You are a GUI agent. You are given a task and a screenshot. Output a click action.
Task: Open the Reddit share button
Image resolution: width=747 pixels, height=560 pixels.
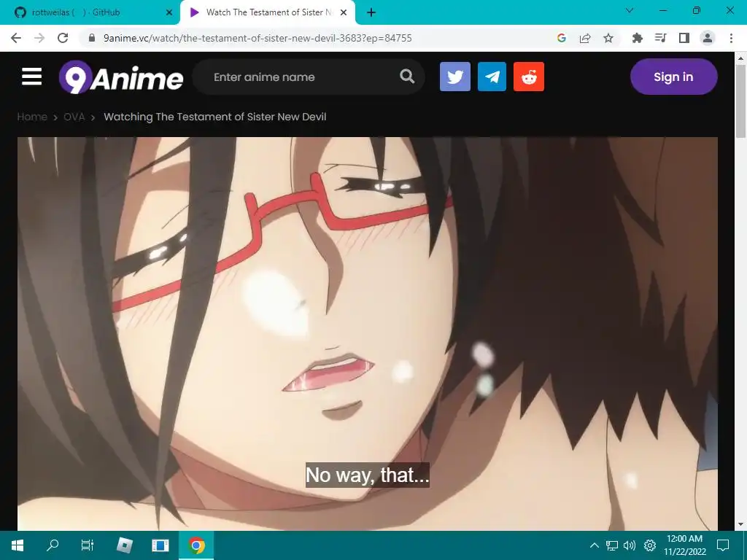(529, 77)
